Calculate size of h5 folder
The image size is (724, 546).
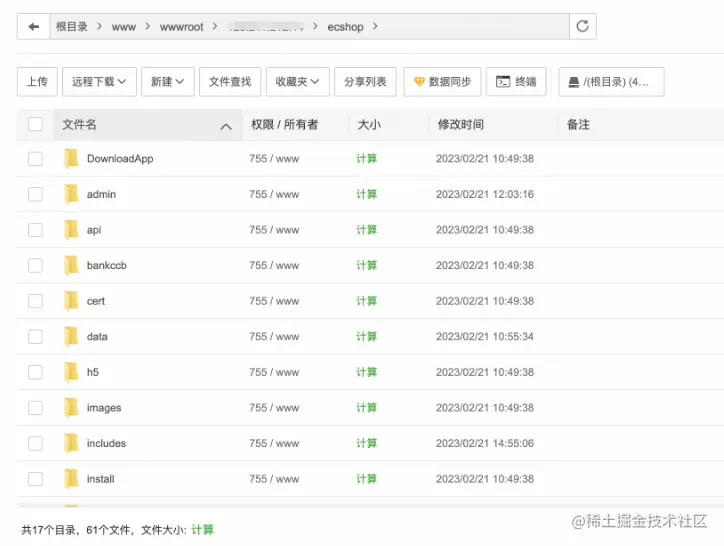pyautogui.click(x=366, y=372)
